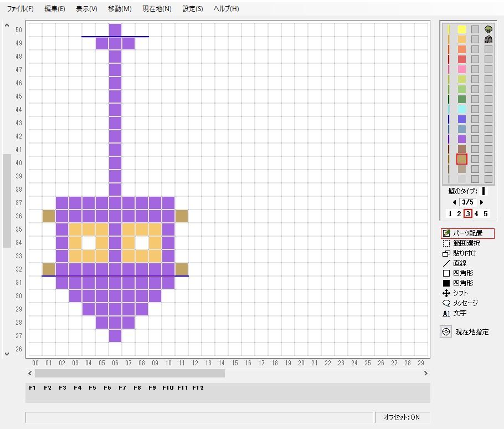Screen dimensions: 504x429
Task: Pick the dark green color swatch
Action: 462,99
